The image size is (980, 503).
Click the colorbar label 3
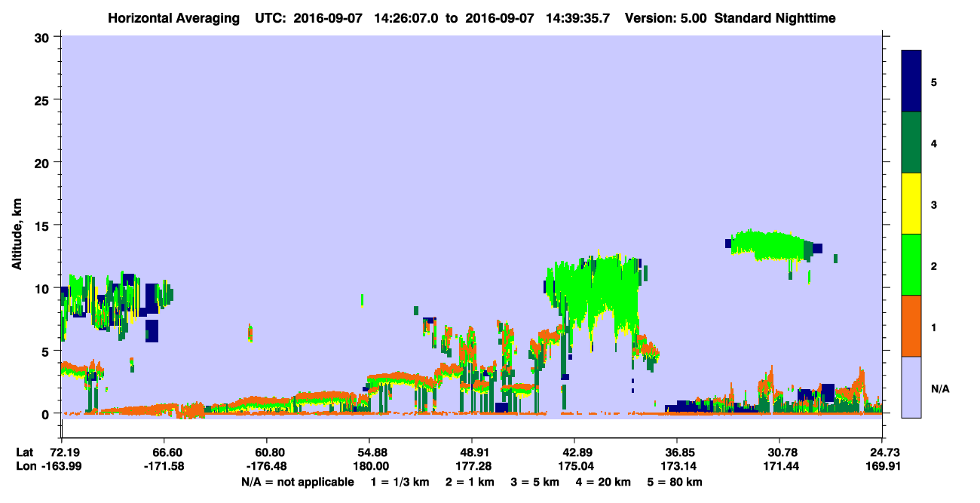click(934, 204)
